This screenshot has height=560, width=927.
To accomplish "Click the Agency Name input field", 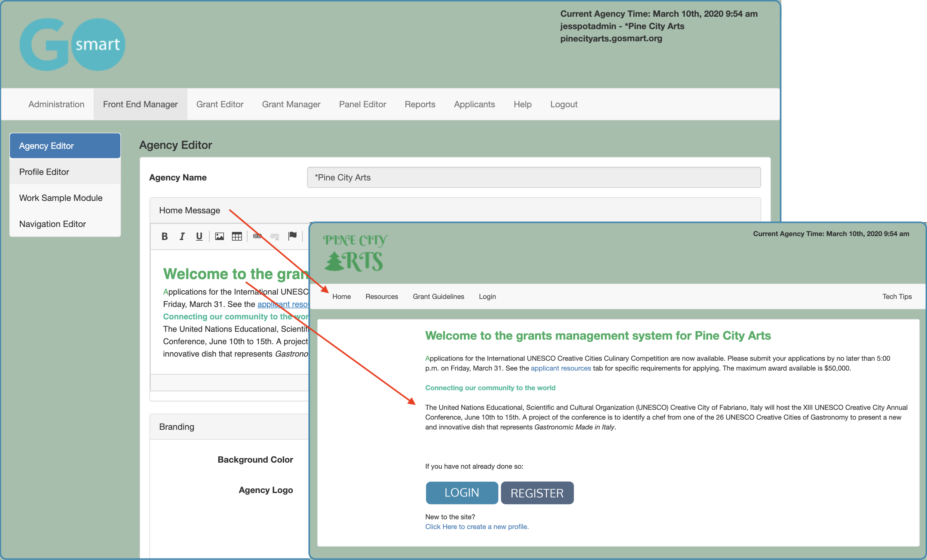I will [x=534, y=177].
